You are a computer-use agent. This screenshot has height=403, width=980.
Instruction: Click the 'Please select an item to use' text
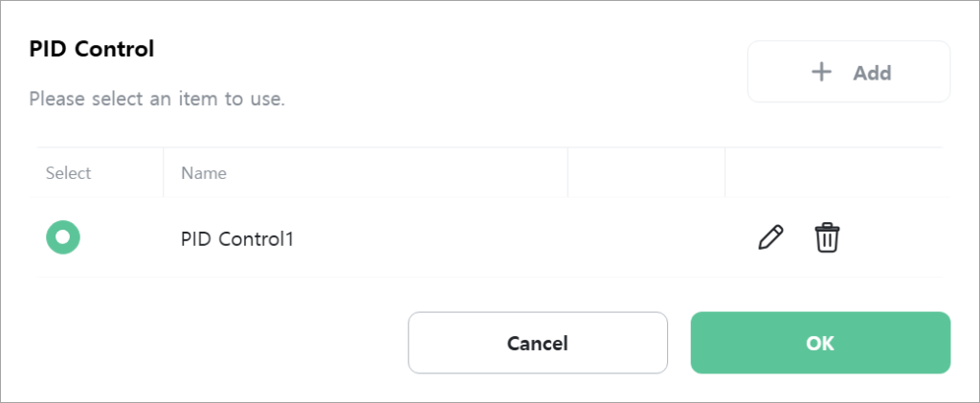[x=157, y=99]
